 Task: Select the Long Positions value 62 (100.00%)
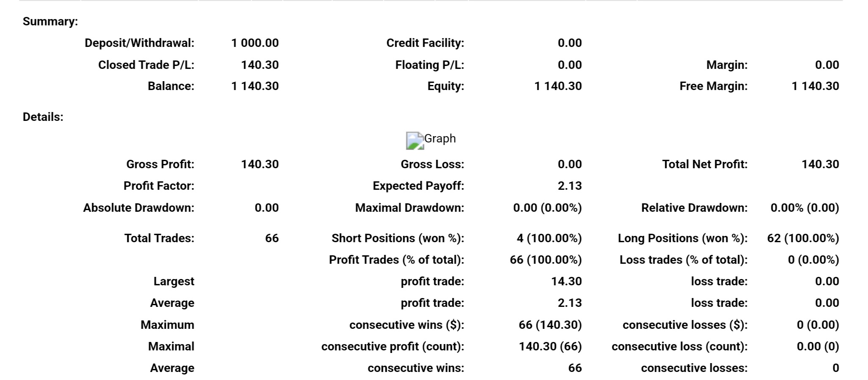click(x=802, y=238)
